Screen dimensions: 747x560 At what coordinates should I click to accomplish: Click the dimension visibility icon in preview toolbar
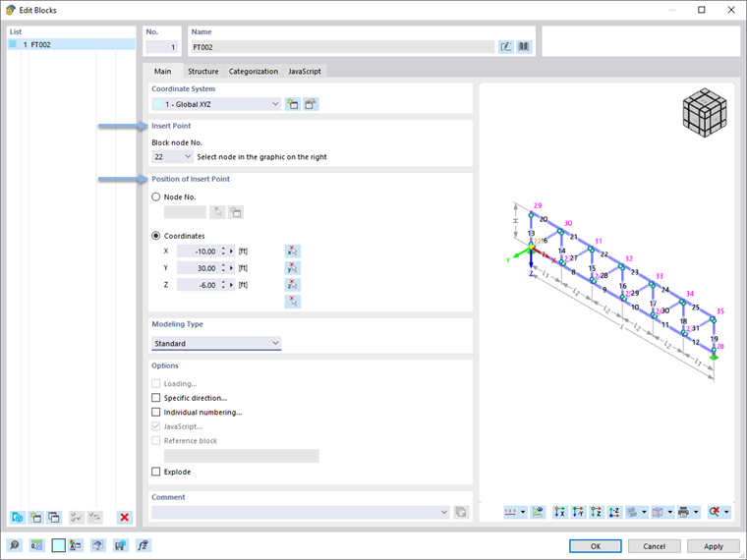click(538, 512)
